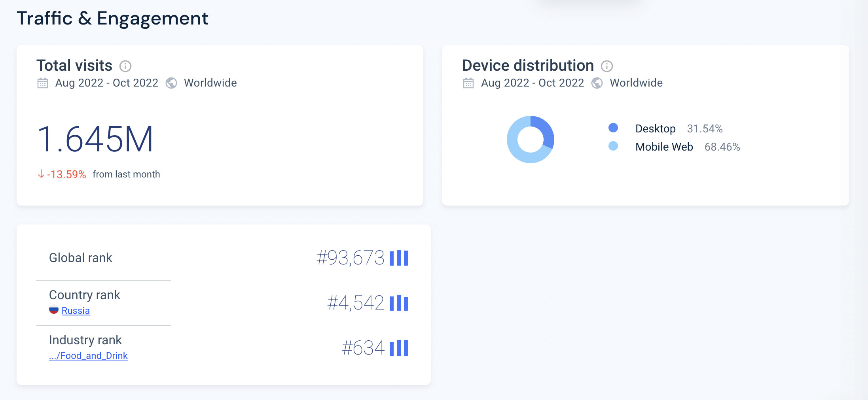Click the bars icon beside Global rank
Screen dimensions: 868x400
coord(399,258)
